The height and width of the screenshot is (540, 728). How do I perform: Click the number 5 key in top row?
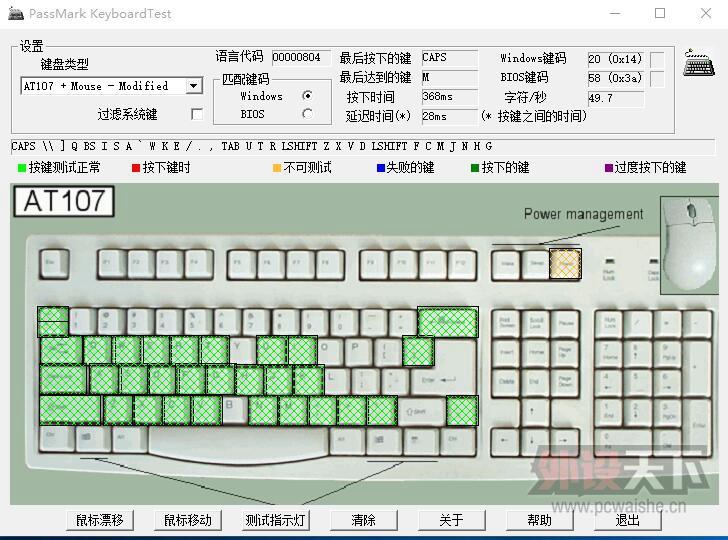click(x=198, y=321)
